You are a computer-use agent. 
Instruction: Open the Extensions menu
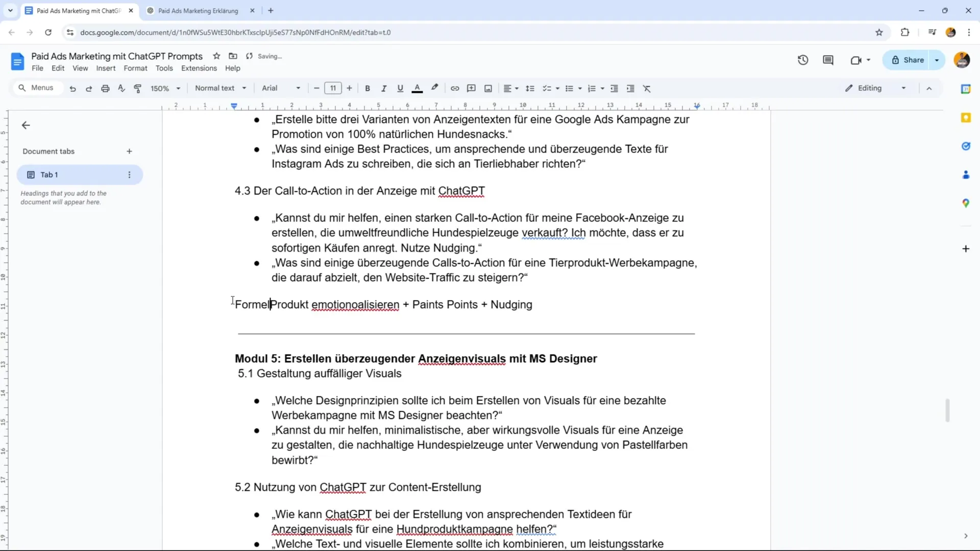pos(199,68)
